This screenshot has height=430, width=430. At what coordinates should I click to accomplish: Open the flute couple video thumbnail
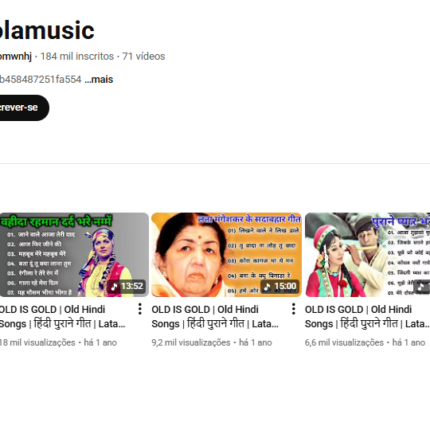click(367, 255)
